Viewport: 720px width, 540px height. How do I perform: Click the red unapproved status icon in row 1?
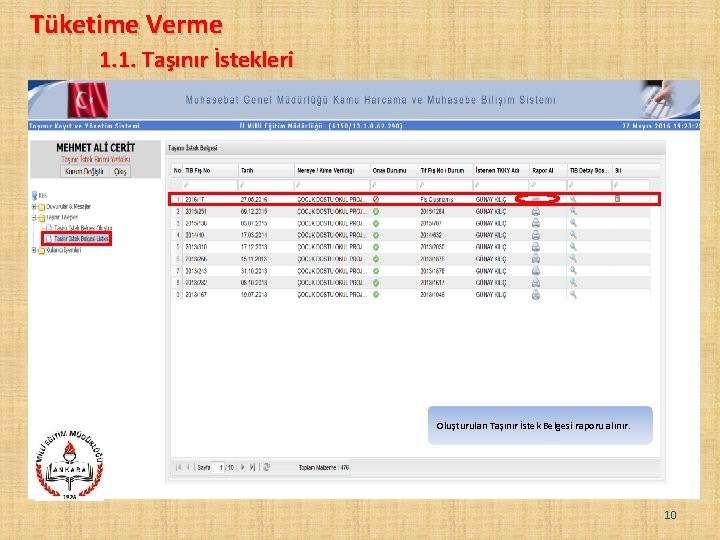[376, 199]
